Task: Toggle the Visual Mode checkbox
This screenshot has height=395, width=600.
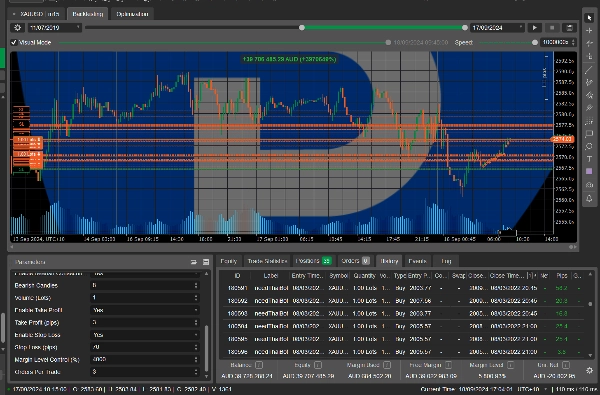Action: (x=14, y=42)
